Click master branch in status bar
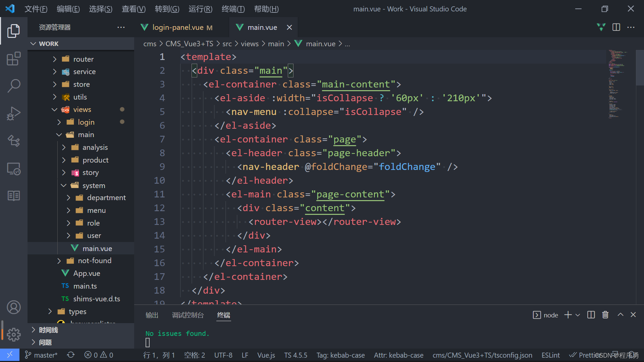 point(42,355)
